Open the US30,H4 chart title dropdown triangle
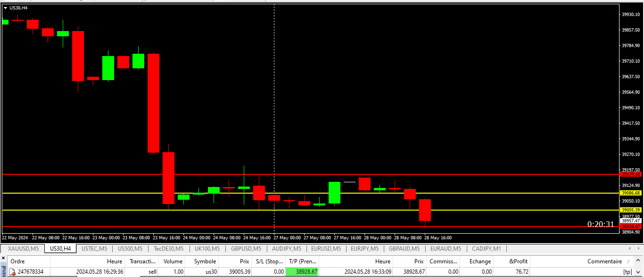 5,8
